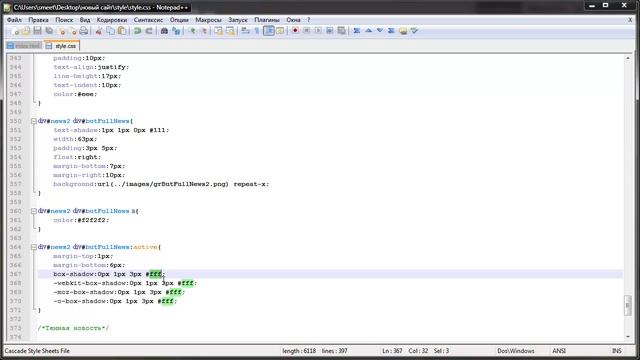Close the document with the menu bar X
The height and width of the screenshot is (360, 640).
coord(630,20)
